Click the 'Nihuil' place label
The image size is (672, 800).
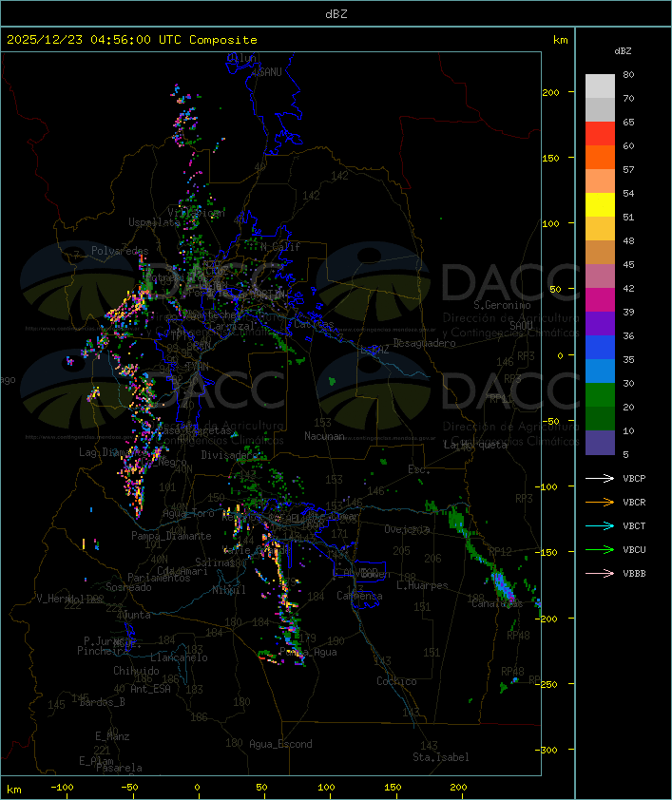click(229, 590)
